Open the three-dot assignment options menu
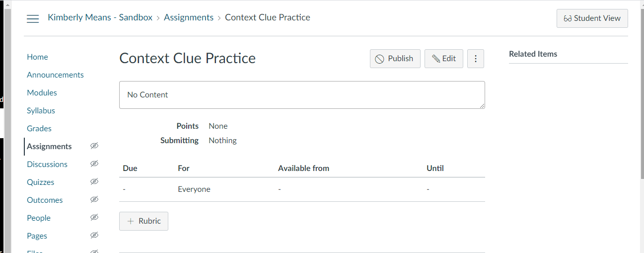The height and width of the screenshot is (253, 644). [x=476, y=59]
